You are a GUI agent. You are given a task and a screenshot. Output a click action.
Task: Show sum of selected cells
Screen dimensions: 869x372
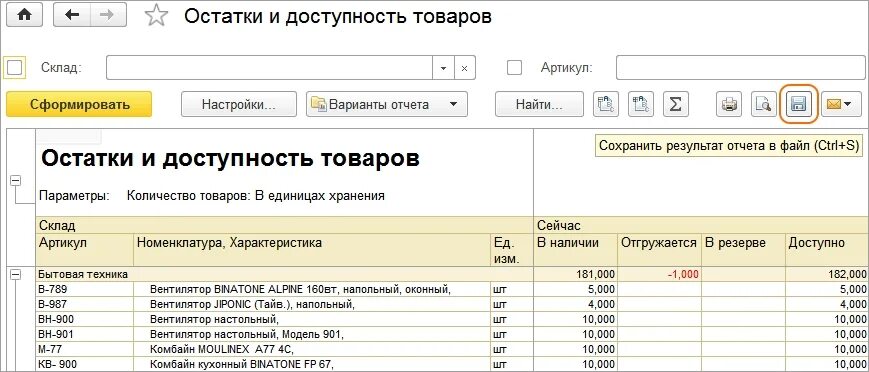coord(675,104)
